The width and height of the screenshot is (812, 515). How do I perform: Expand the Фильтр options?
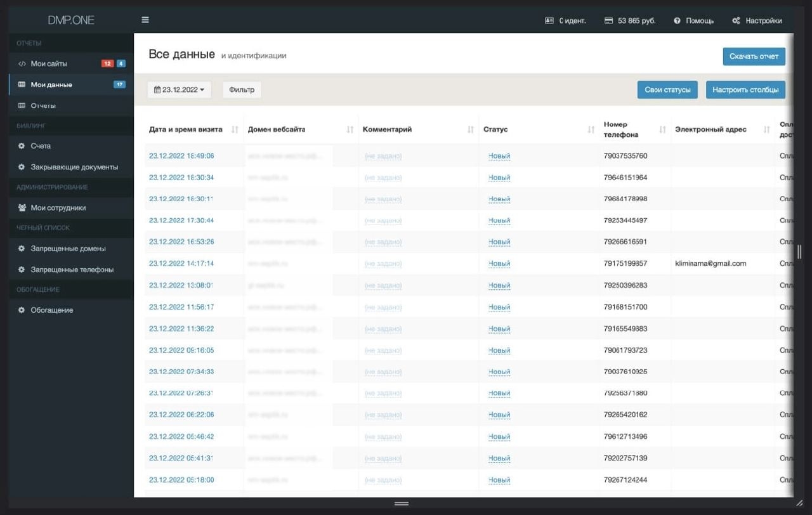coord(242,90)
